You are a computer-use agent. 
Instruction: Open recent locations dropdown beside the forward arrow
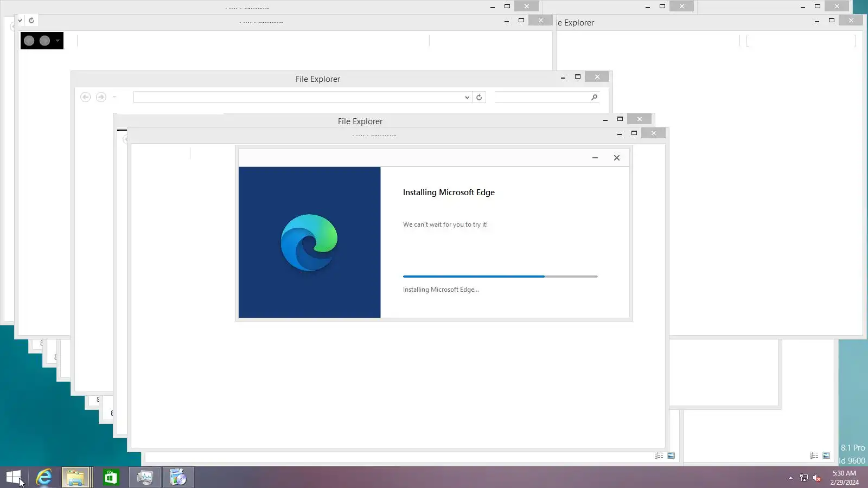(114, 97)
